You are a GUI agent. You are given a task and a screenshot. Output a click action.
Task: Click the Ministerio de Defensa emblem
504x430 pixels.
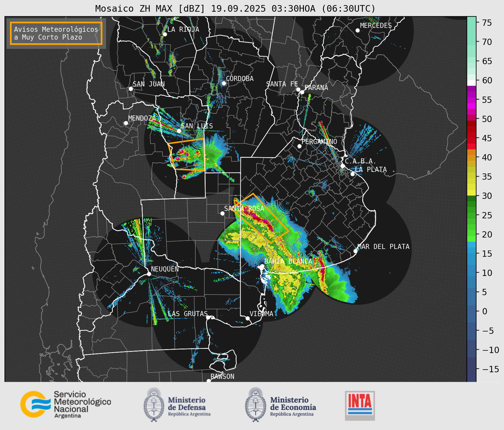[154, 405]
